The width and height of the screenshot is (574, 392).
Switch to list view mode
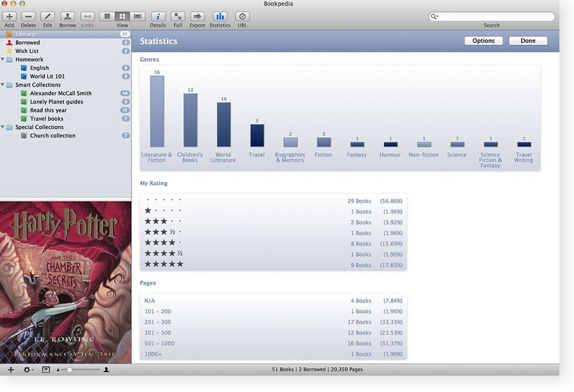pyautogui.click(x=107, y=17)
